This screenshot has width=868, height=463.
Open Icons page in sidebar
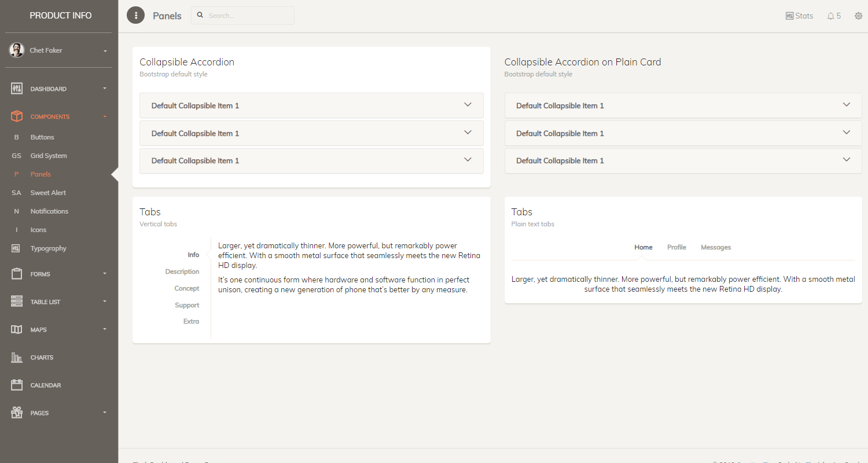[38, 230]
